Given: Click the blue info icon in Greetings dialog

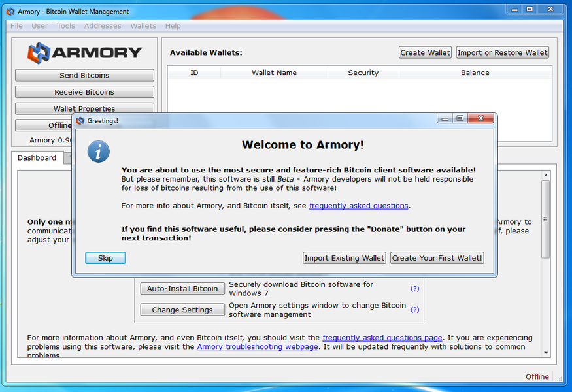Looking at the screenshot, I should pos(99,152).
